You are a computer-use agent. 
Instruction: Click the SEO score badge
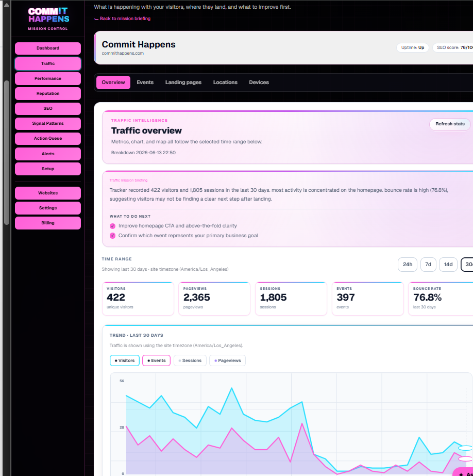[453, 47]
